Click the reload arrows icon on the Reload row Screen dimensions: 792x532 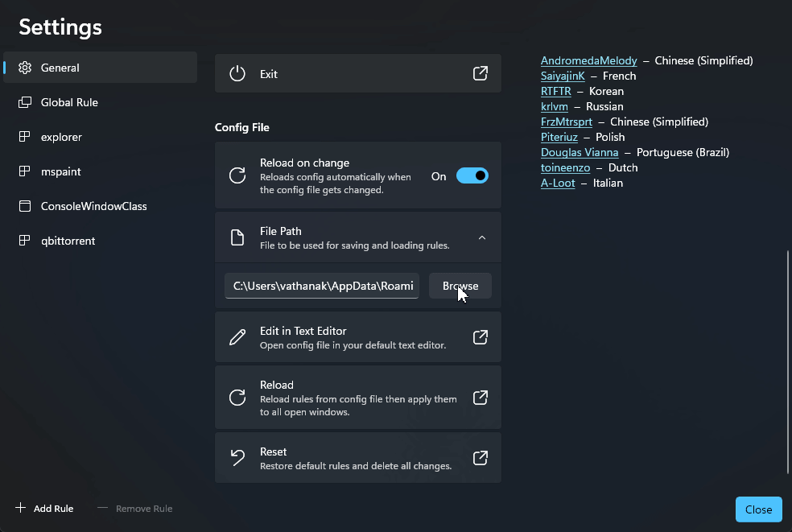(237, 397)
